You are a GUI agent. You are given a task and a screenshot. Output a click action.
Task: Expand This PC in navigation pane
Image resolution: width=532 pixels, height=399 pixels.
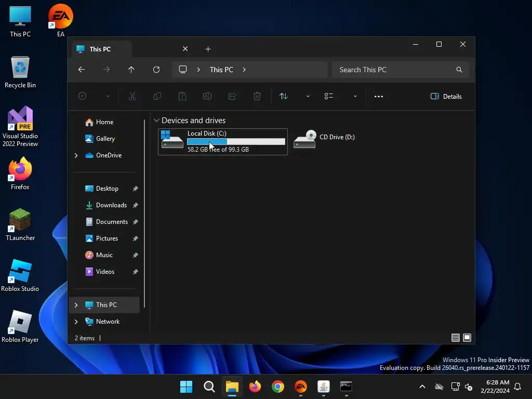pyautogui.click(x=76, y=305)
